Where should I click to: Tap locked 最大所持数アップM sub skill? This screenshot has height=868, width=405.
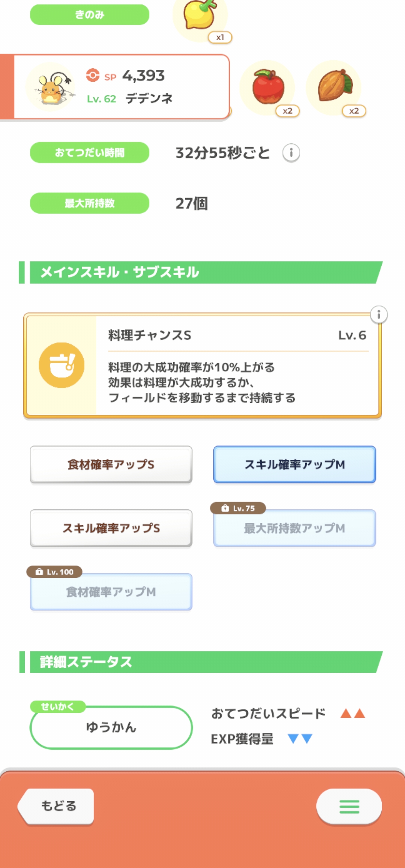[294, 528]
